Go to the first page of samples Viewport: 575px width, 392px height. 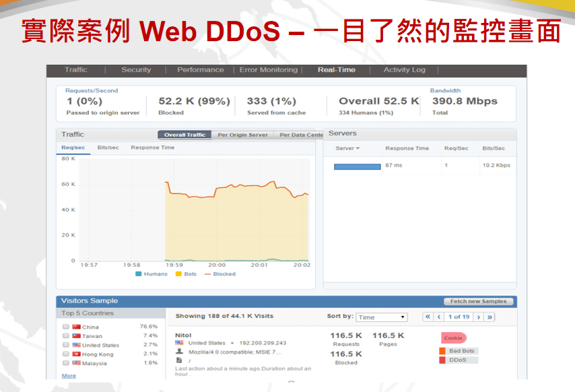click(x=428, y=317)
